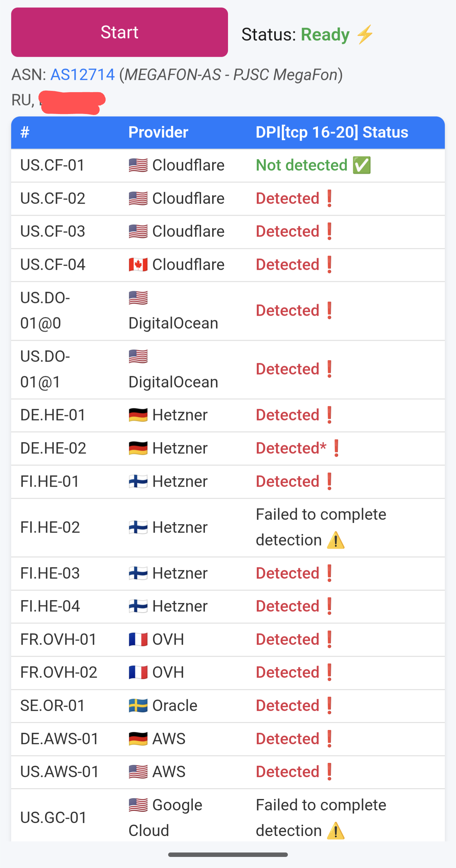Click the Not detected status text
This screenshot has height=868, width=456.
301,165
